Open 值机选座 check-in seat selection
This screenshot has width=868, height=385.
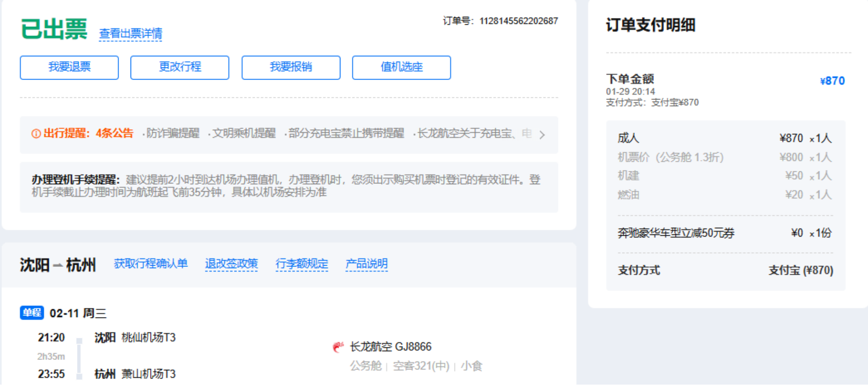click(401, 67)
